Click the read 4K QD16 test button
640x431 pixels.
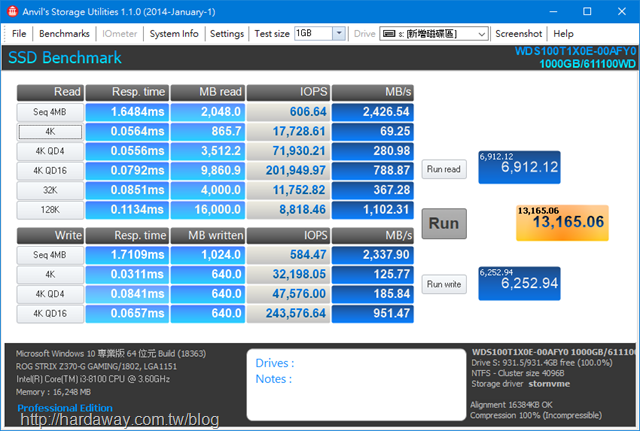pos(50,171)
